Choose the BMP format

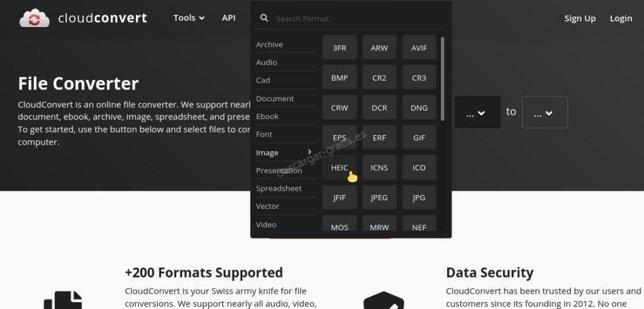[x=340, y=78]
